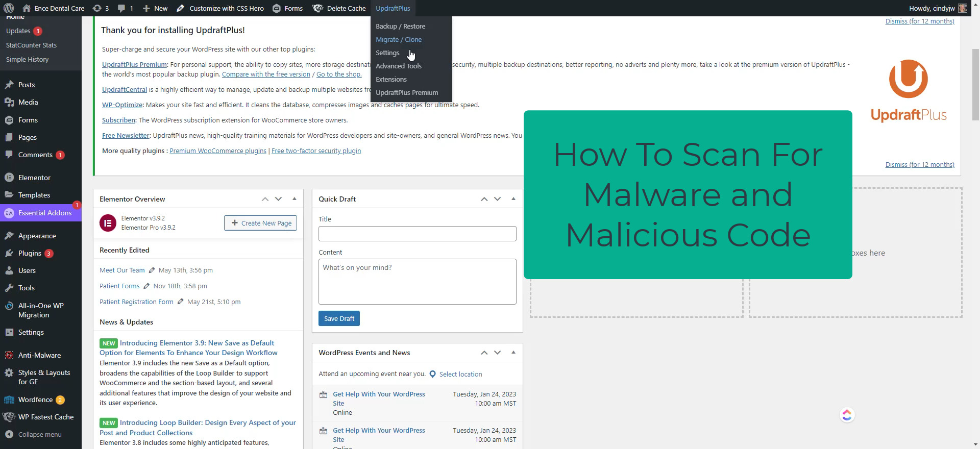Click the Save Draft button

(x=339, y=318)
